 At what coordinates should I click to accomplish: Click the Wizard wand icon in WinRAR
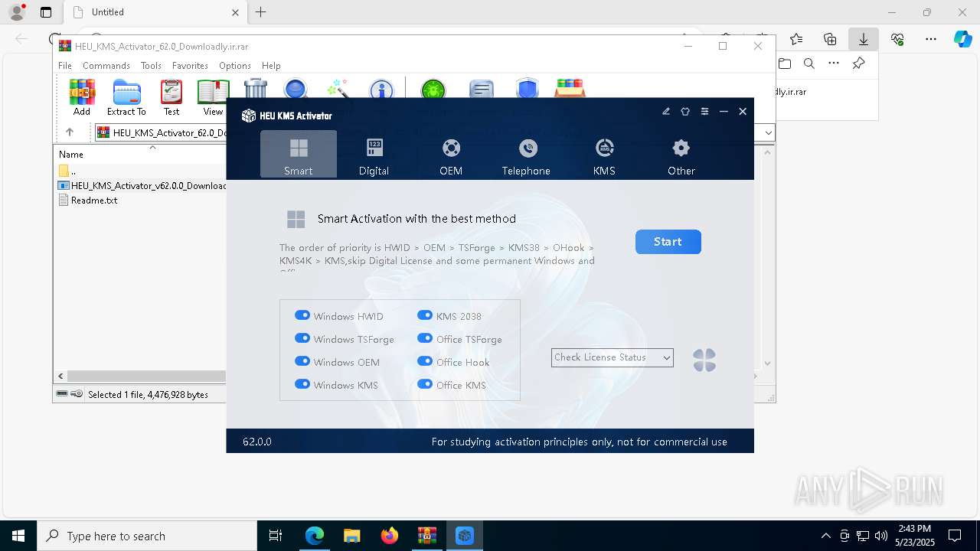coord(338,89)
